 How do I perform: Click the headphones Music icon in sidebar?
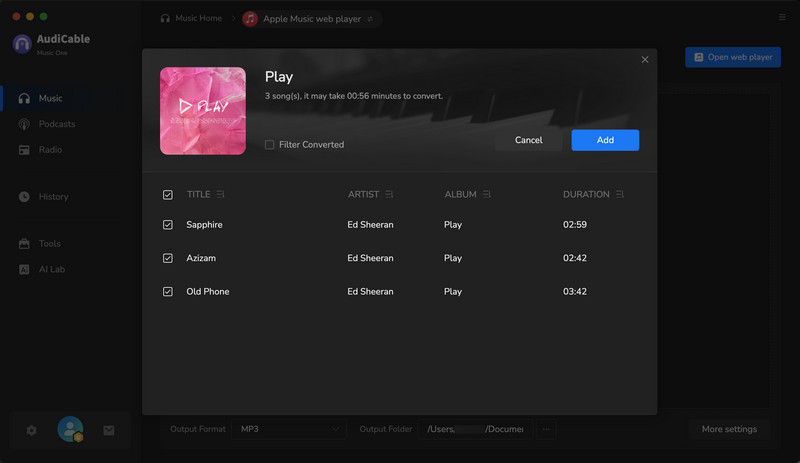tap(24, 98)
